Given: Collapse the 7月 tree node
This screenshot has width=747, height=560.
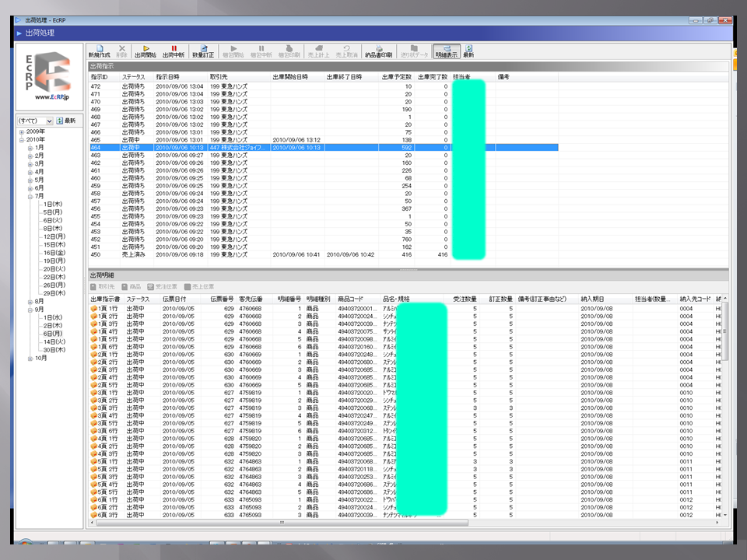Looking at the screenshot, I should (x=30, y=196).
